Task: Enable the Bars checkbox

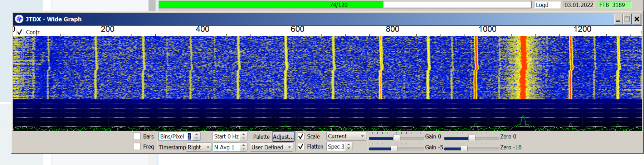Action: click(137, 136)
